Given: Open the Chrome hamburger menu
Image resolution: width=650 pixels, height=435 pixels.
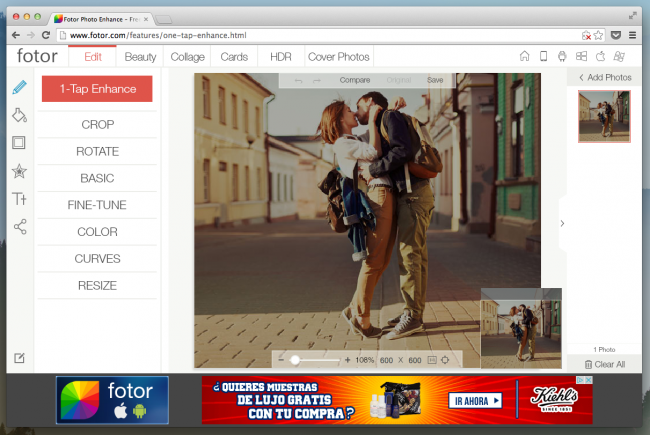Looking at the screenshot, I should [x=632, y=35].
